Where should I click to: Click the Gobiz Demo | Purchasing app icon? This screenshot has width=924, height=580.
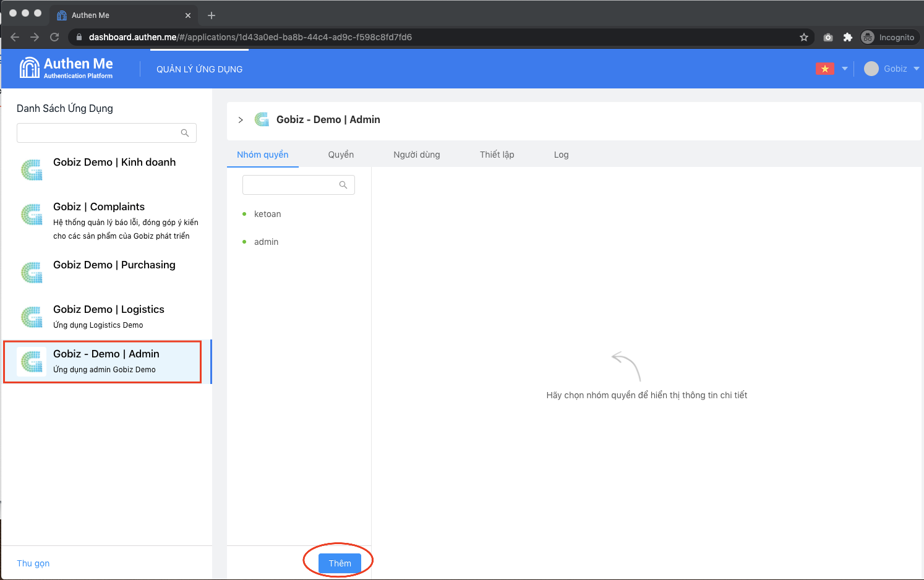[x=32, y=272]
